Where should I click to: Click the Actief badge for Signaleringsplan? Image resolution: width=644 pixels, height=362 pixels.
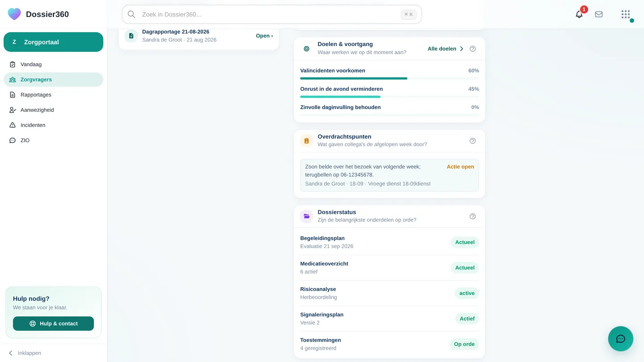tap(467, 319)
